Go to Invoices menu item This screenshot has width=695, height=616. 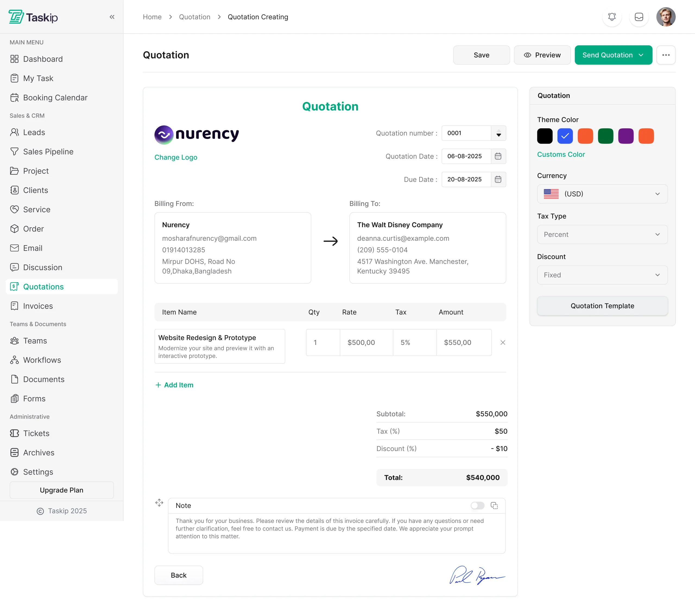click(x=38, y=306)
